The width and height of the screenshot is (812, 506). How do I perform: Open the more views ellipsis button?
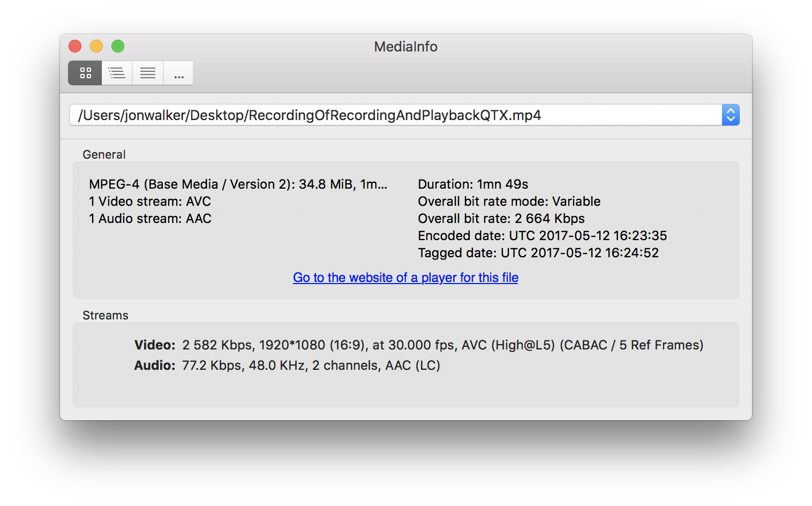coord(179,73)
